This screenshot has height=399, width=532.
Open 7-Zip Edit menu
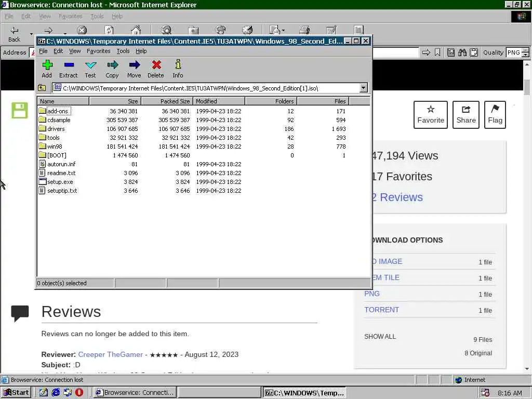pyautogui.click(x=58, y=51)
